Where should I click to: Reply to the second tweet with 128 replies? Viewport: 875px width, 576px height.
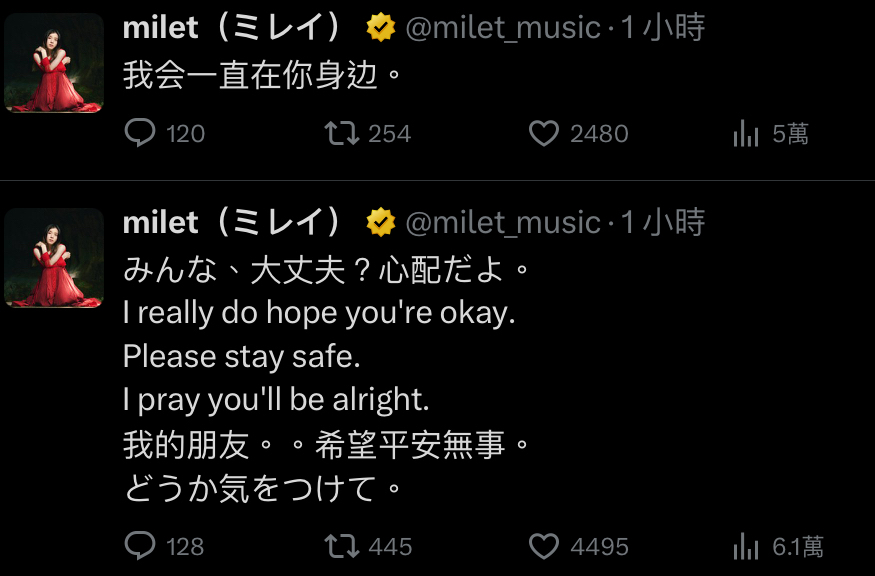[x=140, y=546]
